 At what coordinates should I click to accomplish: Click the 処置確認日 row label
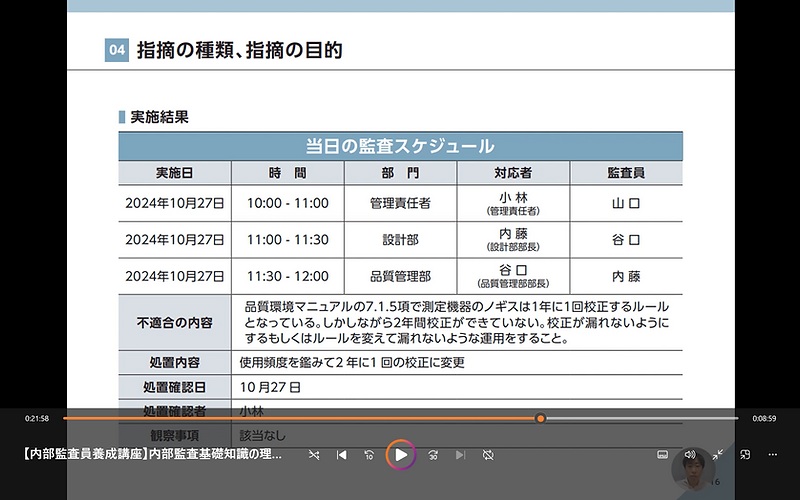174,387
